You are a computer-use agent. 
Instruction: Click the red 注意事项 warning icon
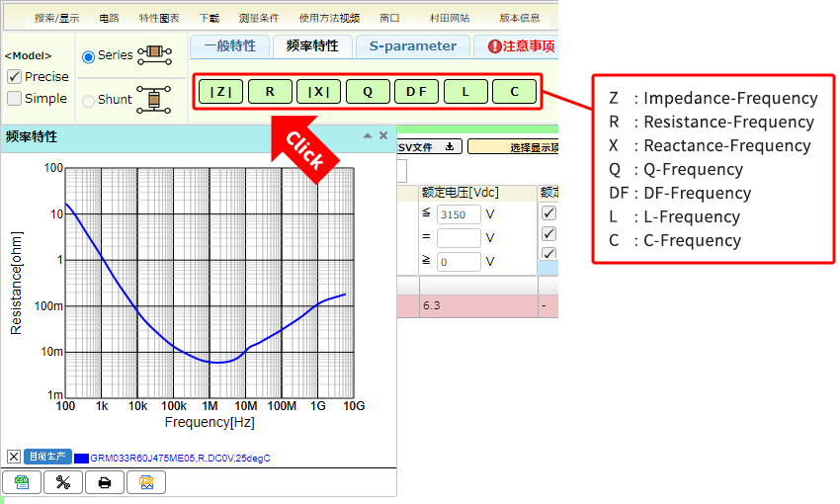click(x=495, y=46)
